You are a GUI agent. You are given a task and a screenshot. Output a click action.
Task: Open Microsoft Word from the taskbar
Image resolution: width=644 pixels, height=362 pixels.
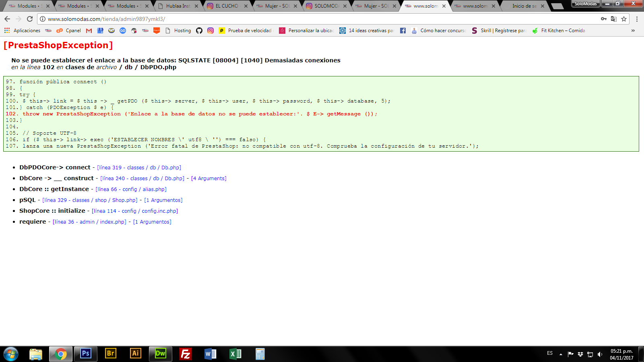211,354
